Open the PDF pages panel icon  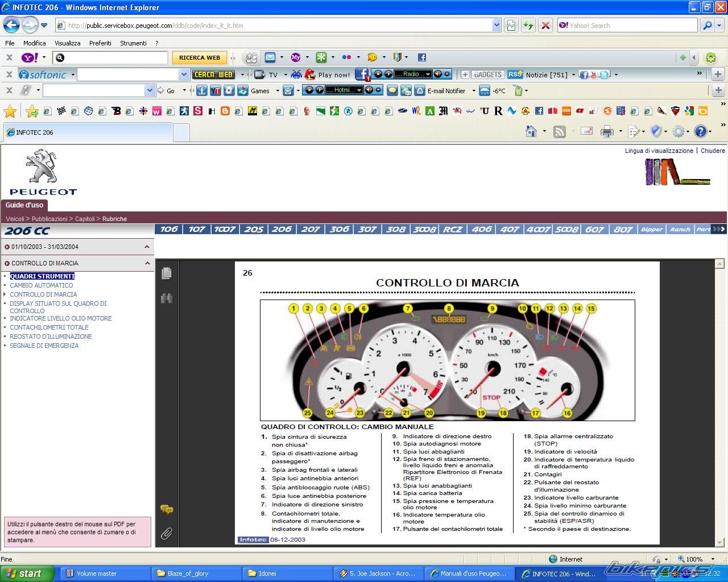(x=167, y=273)
